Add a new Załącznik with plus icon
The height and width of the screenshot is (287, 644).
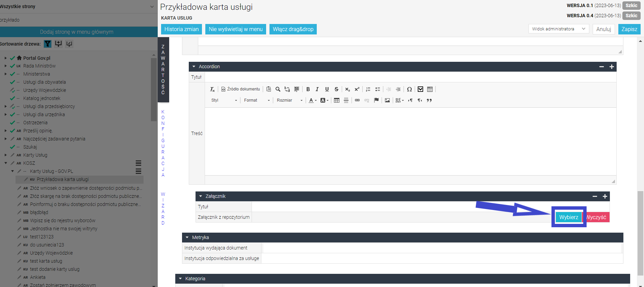coord(605,196)
